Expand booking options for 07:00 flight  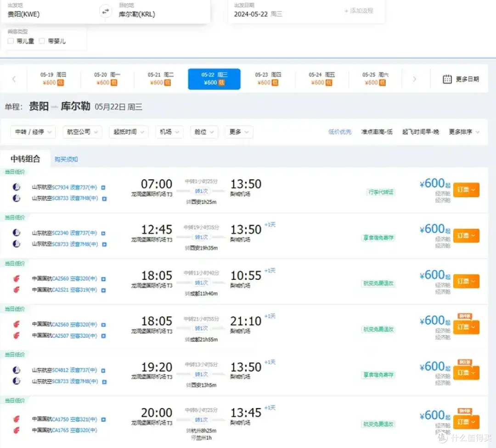pyautogui.click(x=466, y=190)
